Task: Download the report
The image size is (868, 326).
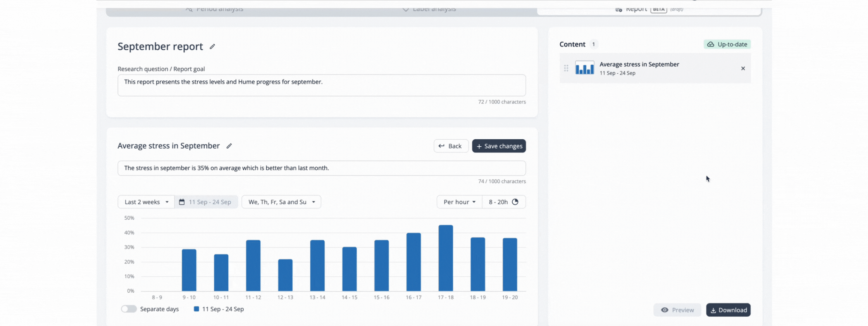Action: tap(728, 310)
